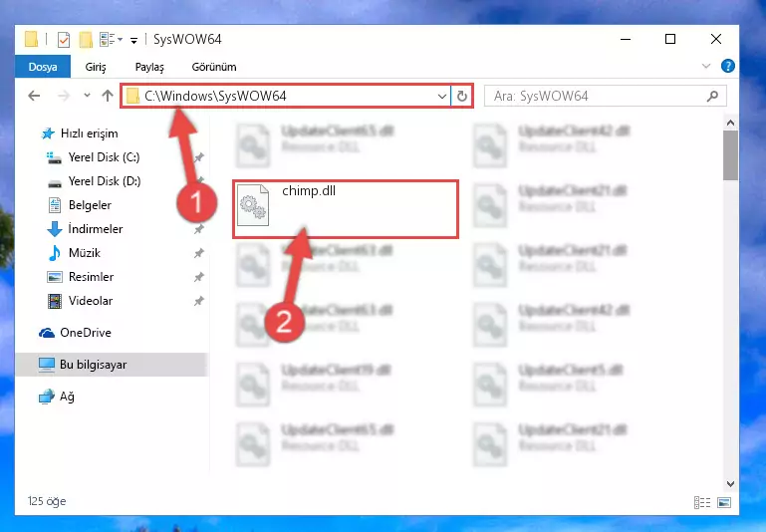Open Yerel Disk (D:) in sidebar
766x532 pixels.
104,181
